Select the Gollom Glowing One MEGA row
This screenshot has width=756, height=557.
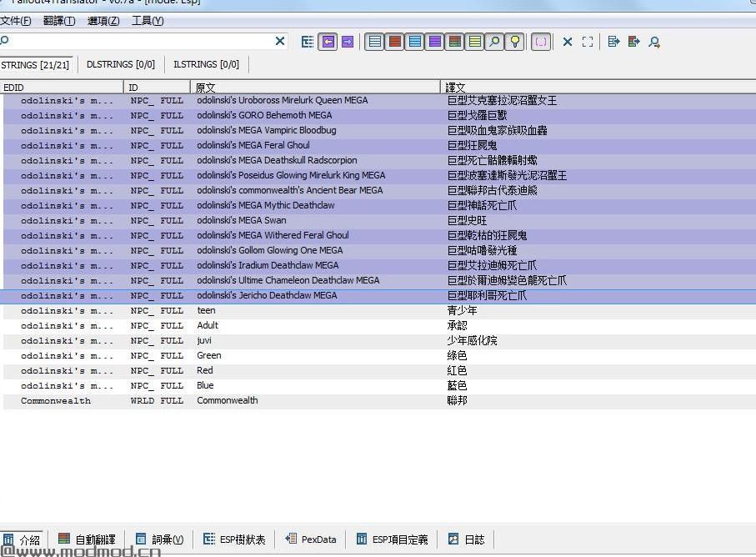[x=379, y=250]
